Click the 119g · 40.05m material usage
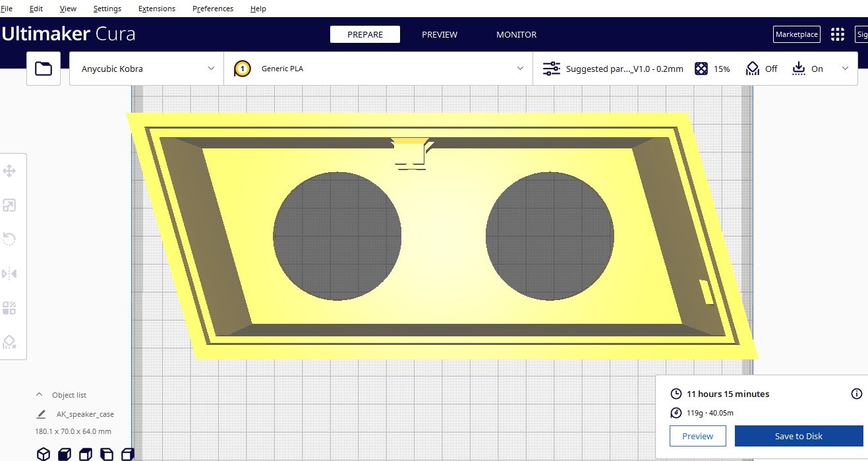This screenshot has height=461, width=868. [x=710, y=413]
